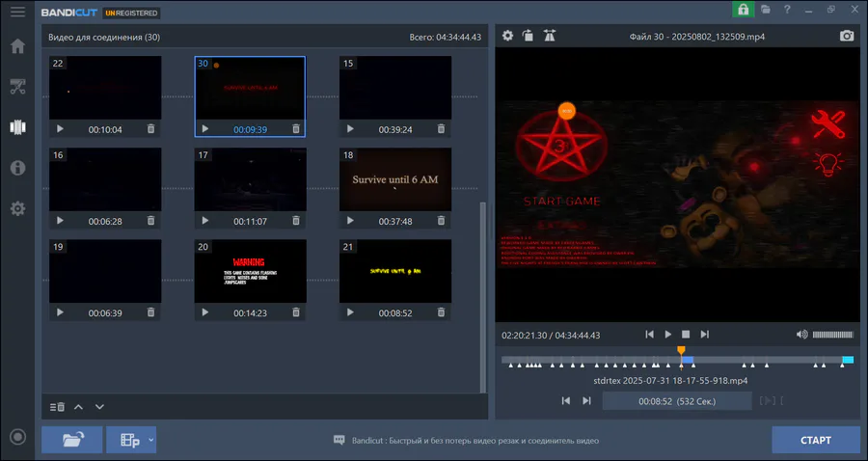Select clip 18 Survive until 6 AM thumbnail
The image size is (868, 461).
pos(395,179)
